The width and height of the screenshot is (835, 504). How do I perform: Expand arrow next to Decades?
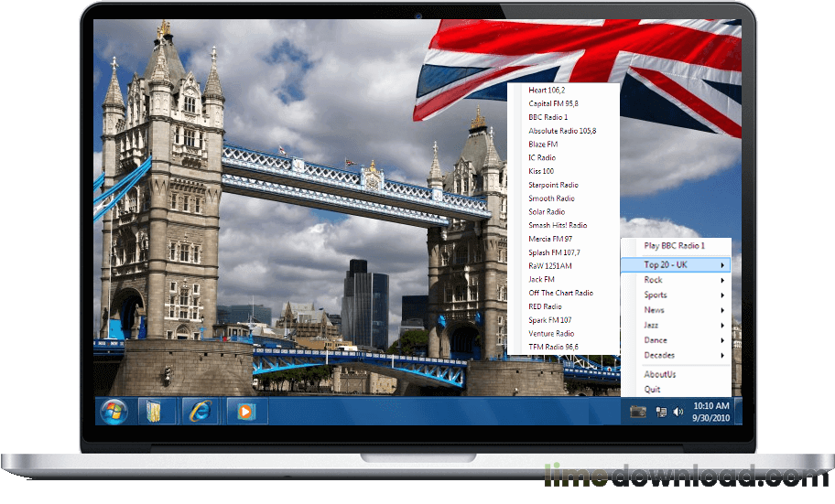click(722, 356)
